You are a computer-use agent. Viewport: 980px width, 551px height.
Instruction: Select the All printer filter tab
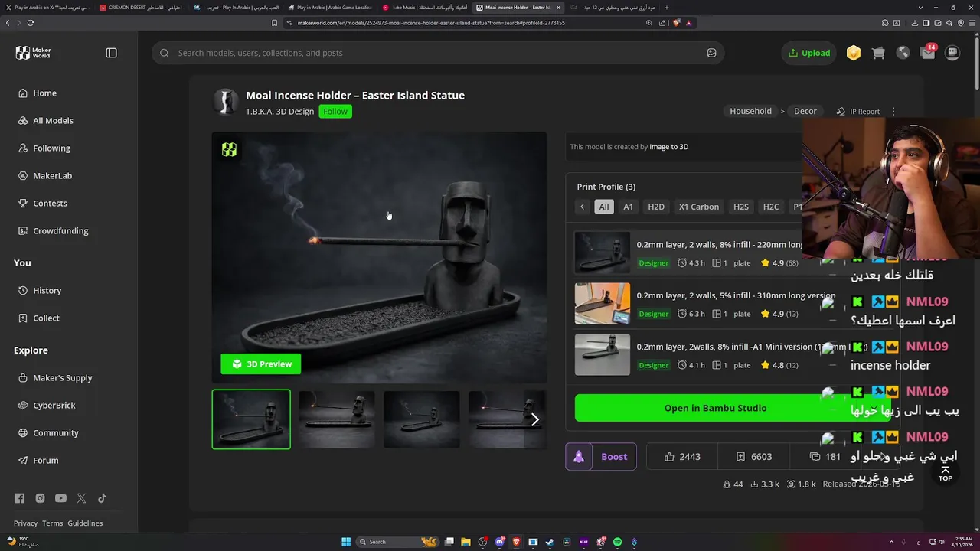pos(604,207)
